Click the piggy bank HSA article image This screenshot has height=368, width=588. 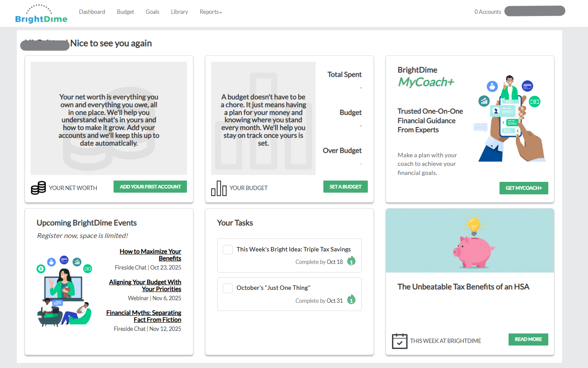(x=469, y=241)
